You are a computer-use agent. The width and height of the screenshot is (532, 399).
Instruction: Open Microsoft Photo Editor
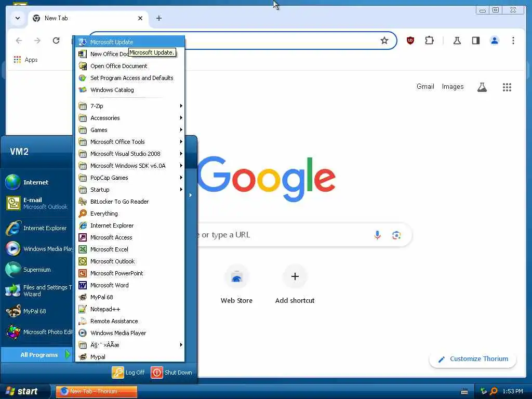37,332
